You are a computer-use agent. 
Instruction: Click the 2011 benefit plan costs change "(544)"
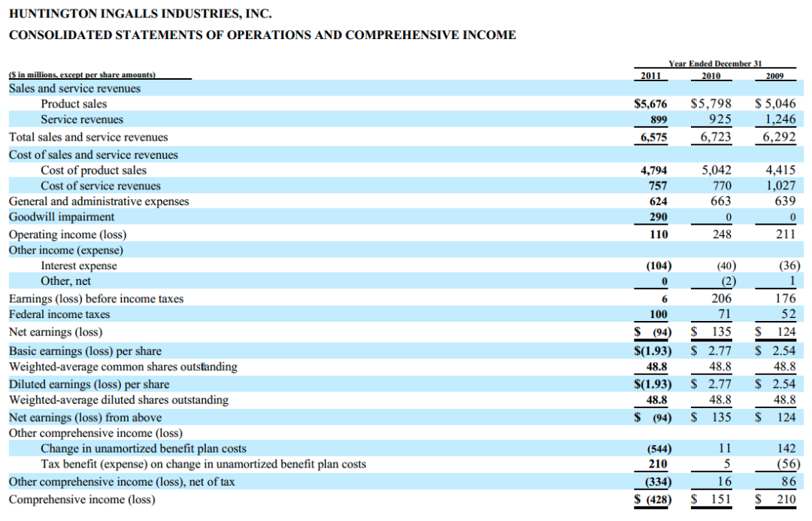point(659,449)
